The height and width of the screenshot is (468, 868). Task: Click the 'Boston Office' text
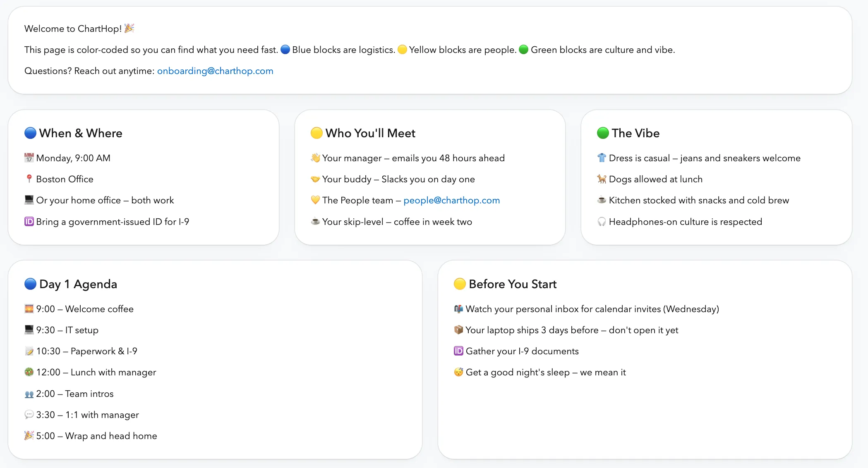click(65, 179)
